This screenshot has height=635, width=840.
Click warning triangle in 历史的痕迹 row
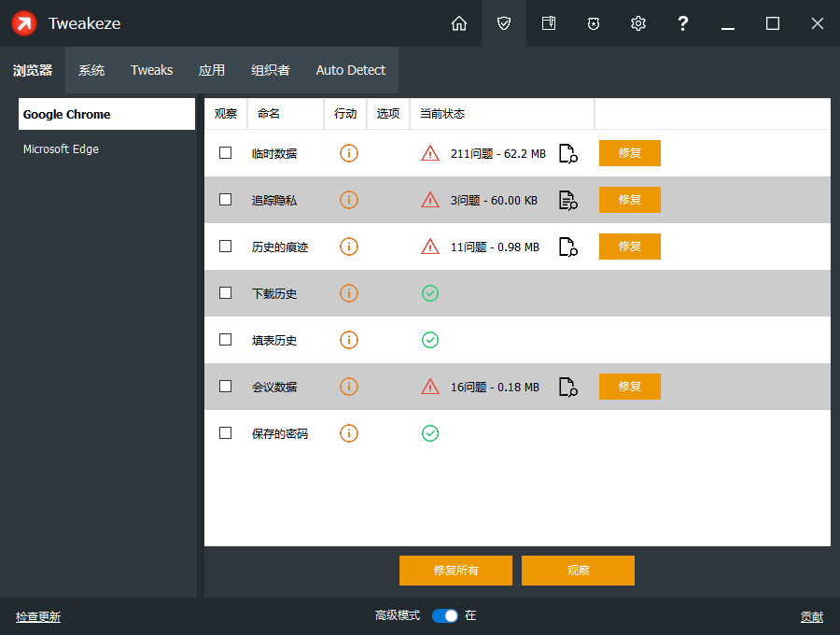[430, 247]
